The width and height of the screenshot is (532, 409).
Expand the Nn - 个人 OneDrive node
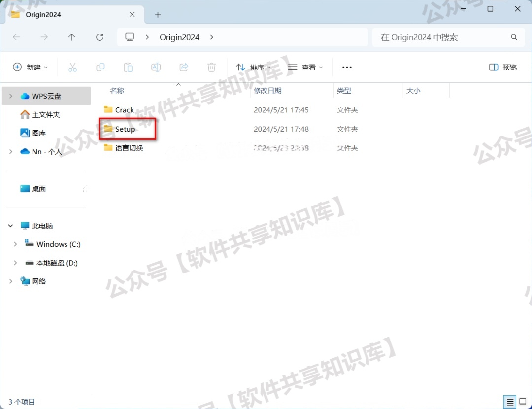click(11, 152)
